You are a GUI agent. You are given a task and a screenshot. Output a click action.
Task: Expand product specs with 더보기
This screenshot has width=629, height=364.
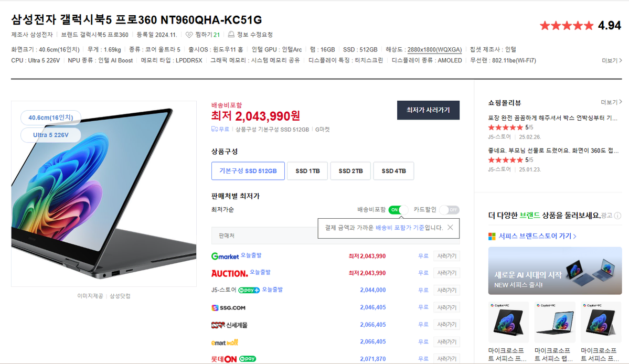click(x=612, y=61)
